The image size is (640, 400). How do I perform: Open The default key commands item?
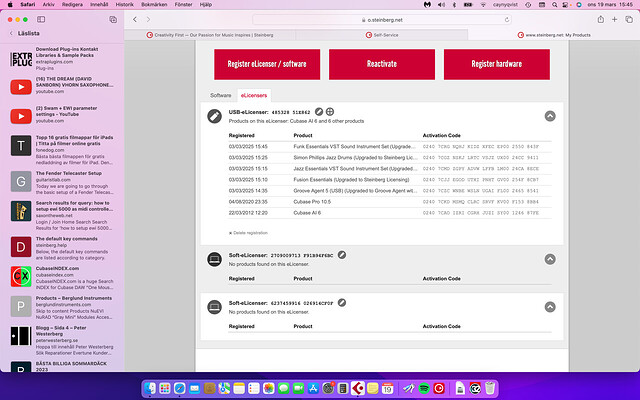[x=62, y=248]
